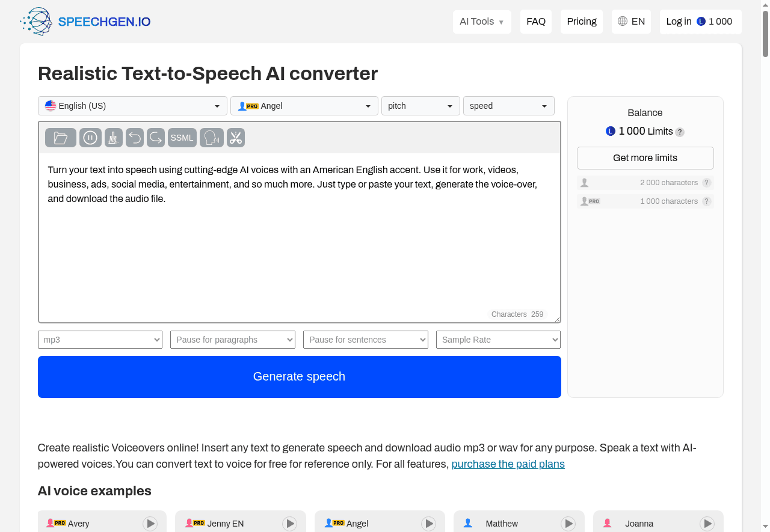Screen dimensions: 770x532
Task: Play the Matthew voice sample
Action: click(x=568, y=524)
